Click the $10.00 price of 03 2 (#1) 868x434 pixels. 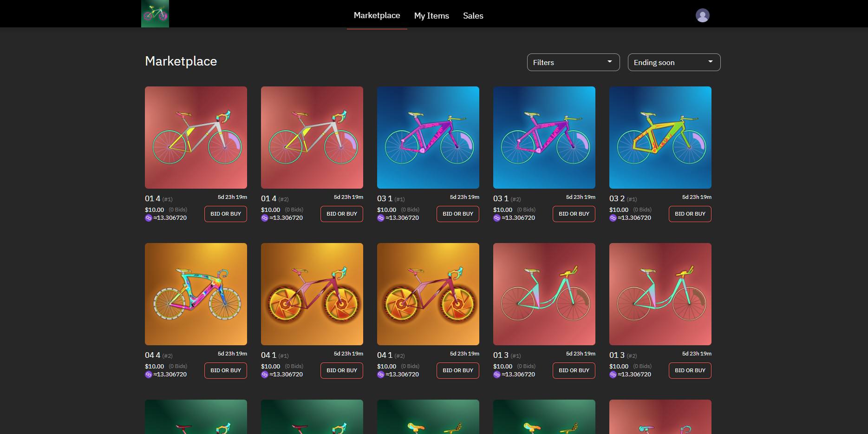click(619, 210)
